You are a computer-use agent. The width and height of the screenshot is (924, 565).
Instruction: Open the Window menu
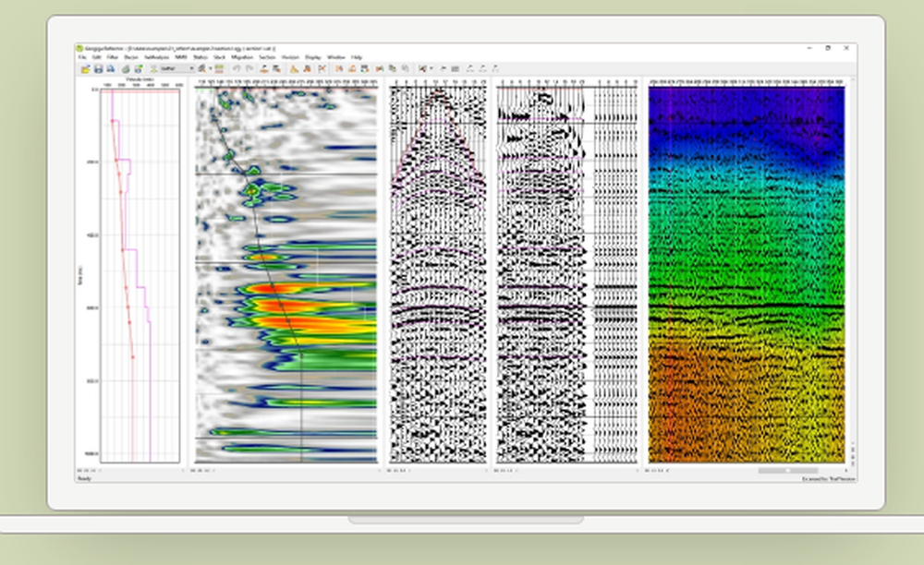(x=336, y=57)
